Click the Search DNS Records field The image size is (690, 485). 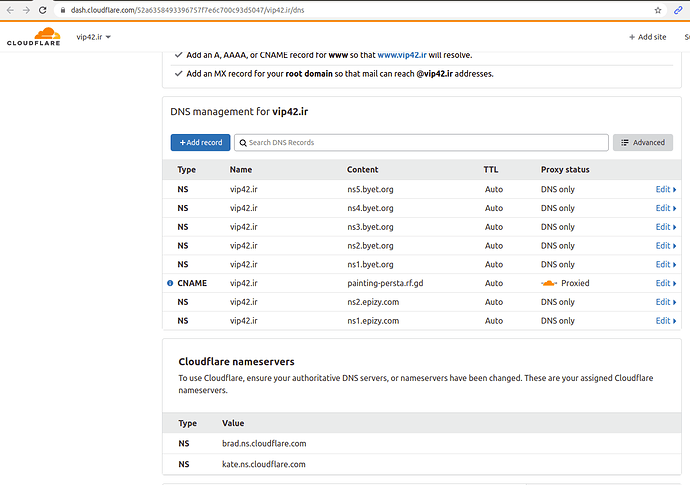point(421,143)
